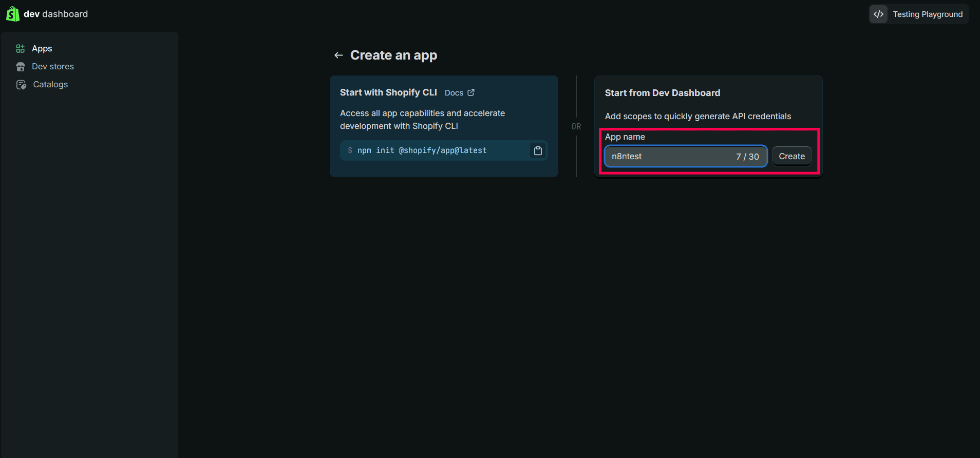
Task: Open the Apps section
Action: click(x=42, y=49)
